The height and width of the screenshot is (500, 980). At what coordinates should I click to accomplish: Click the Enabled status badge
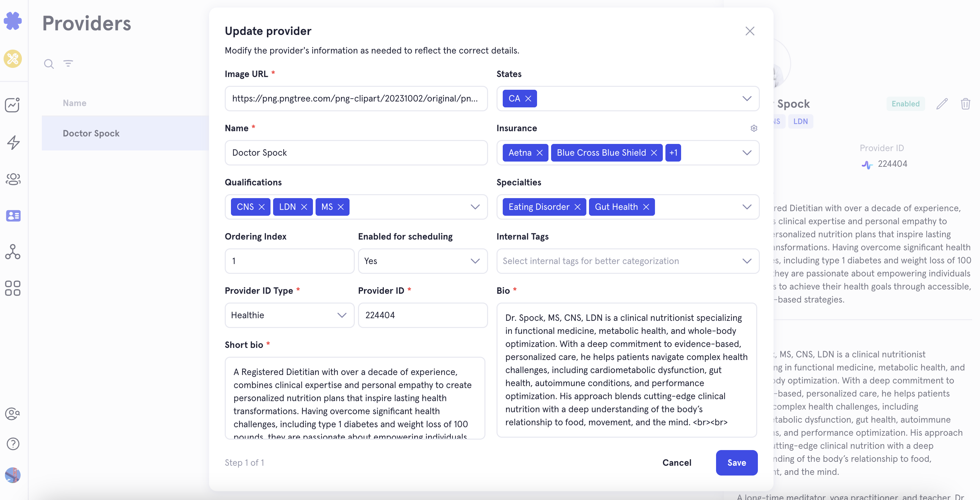906,104
